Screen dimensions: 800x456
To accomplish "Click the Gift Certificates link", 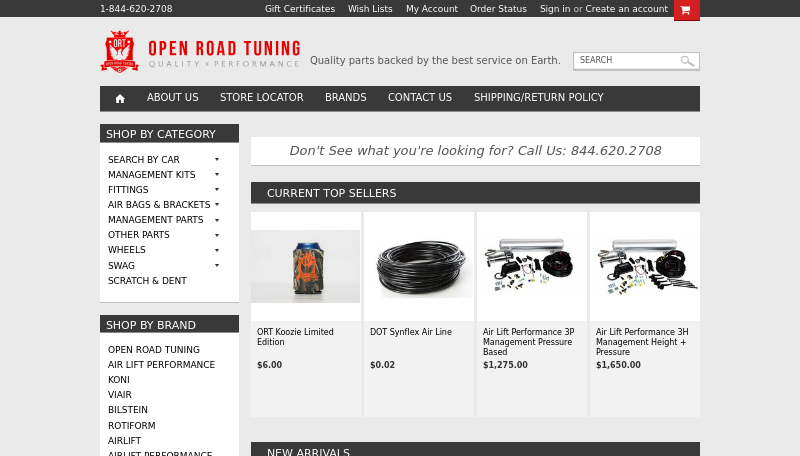I will tap(300, 9).
